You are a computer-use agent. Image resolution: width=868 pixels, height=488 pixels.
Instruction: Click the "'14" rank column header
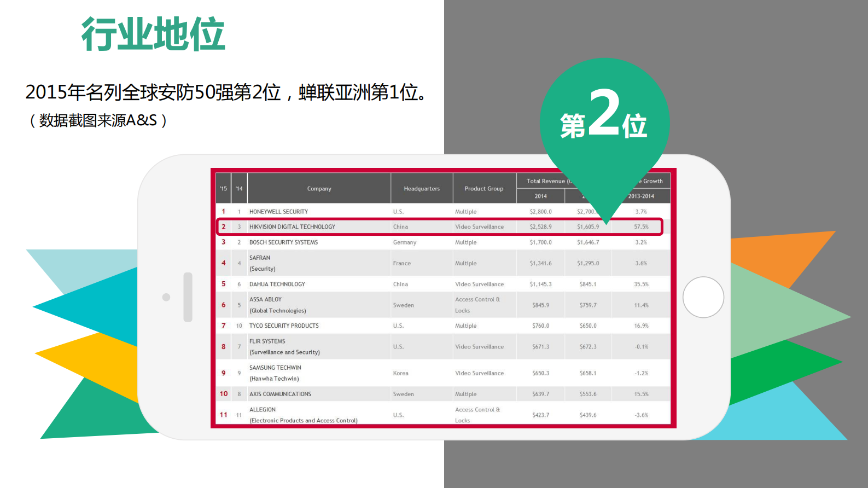[239, 189]
